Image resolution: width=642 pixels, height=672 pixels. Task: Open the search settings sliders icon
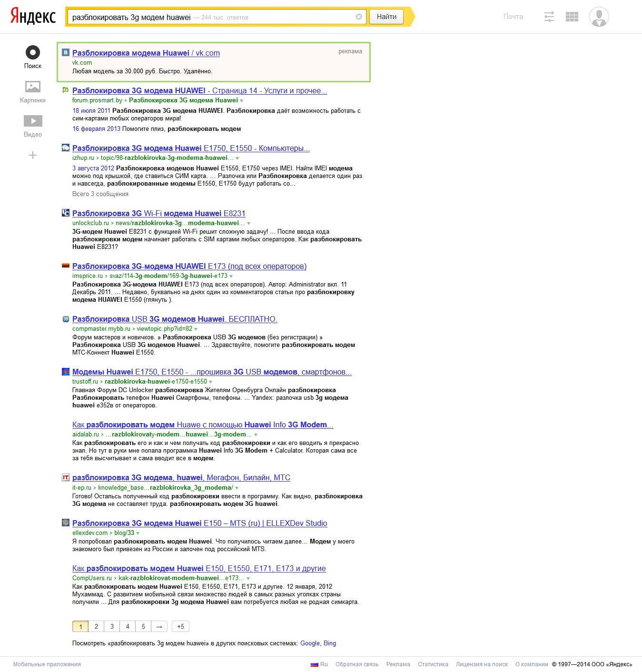click(549, 17)
